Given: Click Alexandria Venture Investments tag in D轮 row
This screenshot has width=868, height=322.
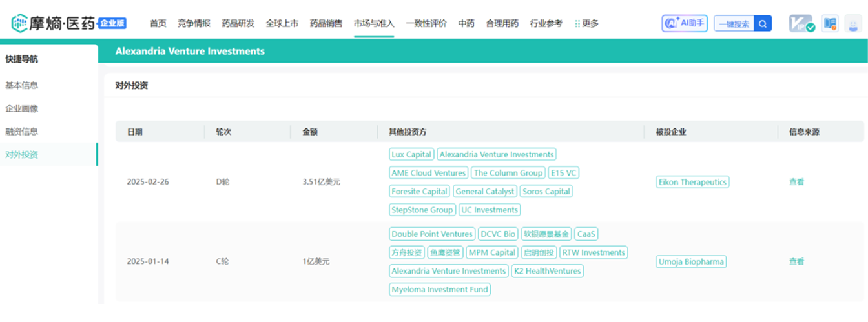Looking at the screenshot, I should click(497, 155).
